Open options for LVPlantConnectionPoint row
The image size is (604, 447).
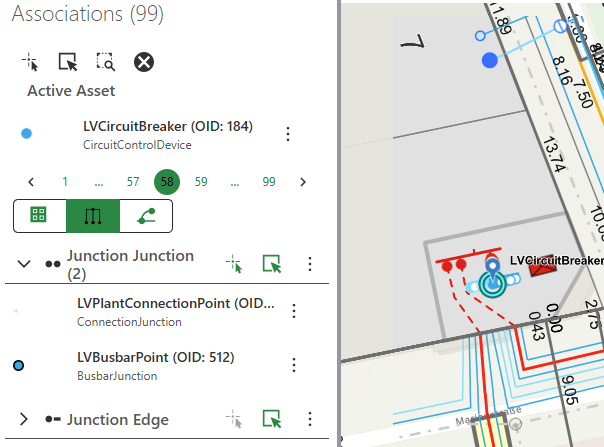click(294, 311)
